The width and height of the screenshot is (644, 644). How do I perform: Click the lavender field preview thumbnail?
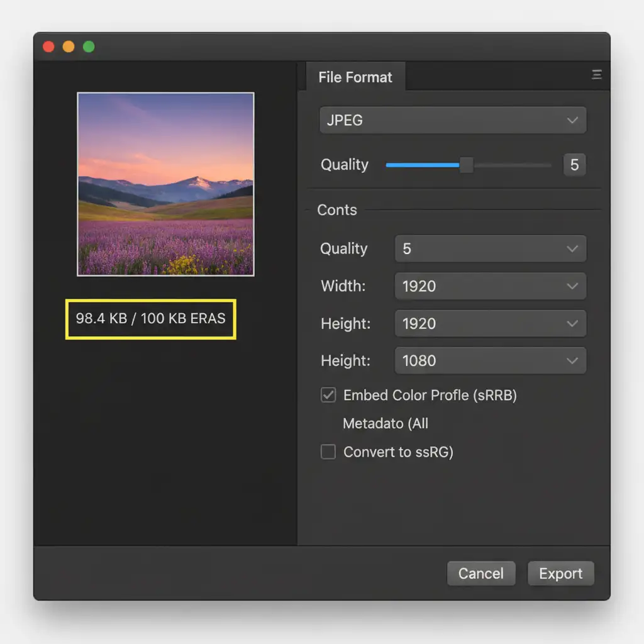[165, 184]
